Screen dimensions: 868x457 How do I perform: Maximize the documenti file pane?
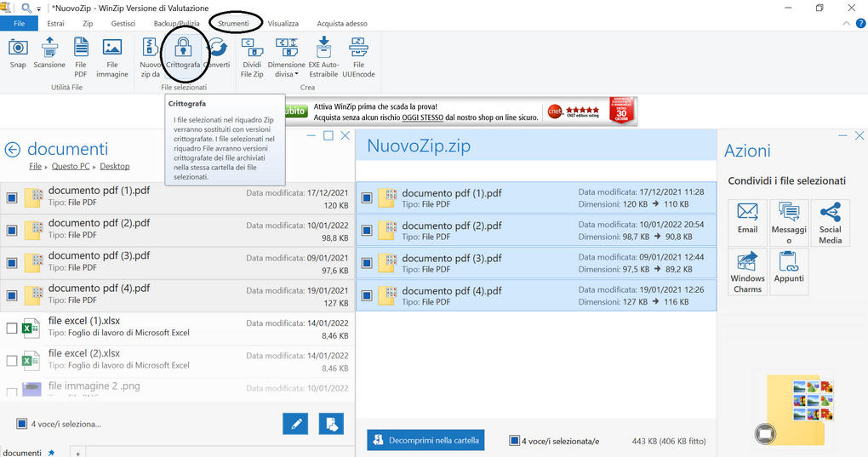click(x=328, y=135)
